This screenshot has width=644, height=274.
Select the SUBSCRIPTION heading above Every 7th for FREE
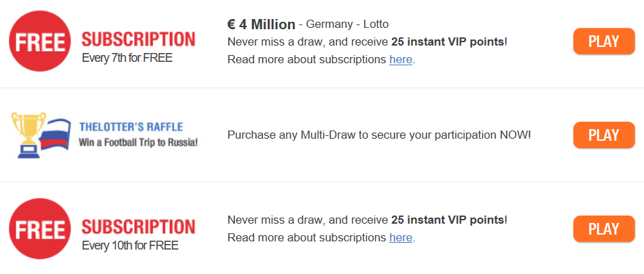[139, 39]
